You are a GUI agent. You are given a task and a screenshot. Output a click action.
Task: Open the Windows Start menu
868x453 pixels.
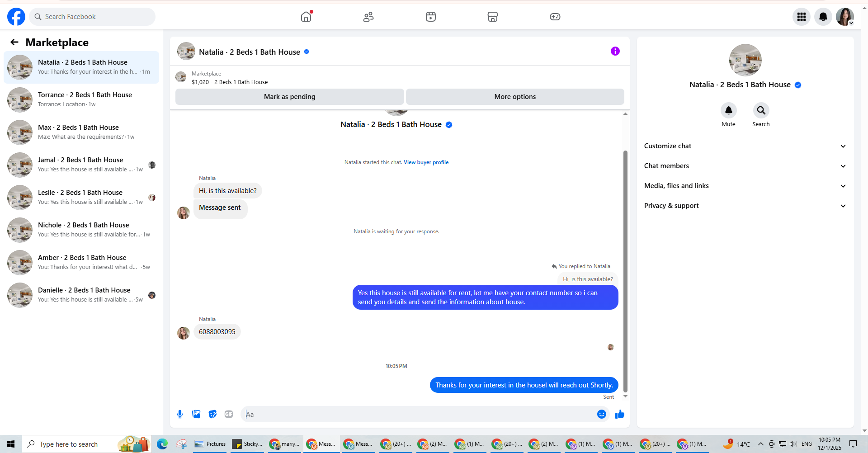click(x=11, y=444)
